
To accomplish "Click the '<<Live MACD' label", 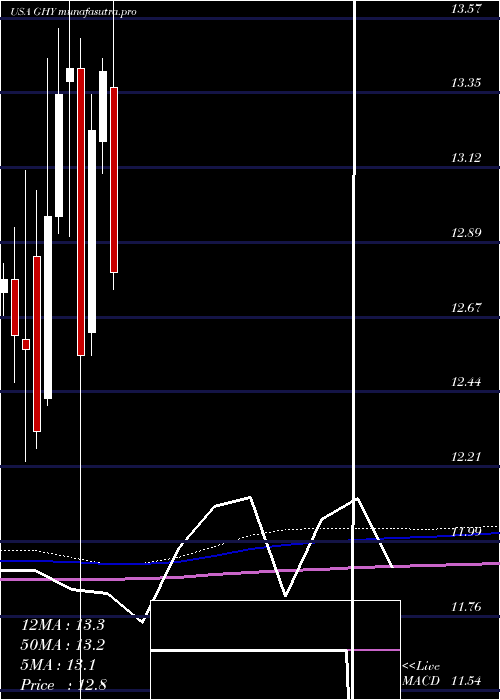I will tap(421, 674).
